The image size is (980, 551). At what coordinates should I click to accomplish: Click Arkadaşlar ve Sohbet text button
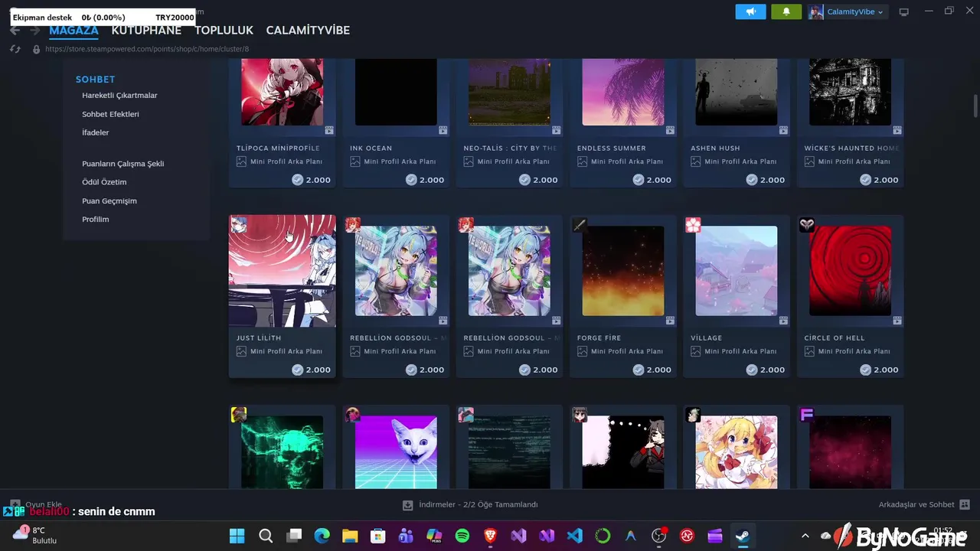916,505
